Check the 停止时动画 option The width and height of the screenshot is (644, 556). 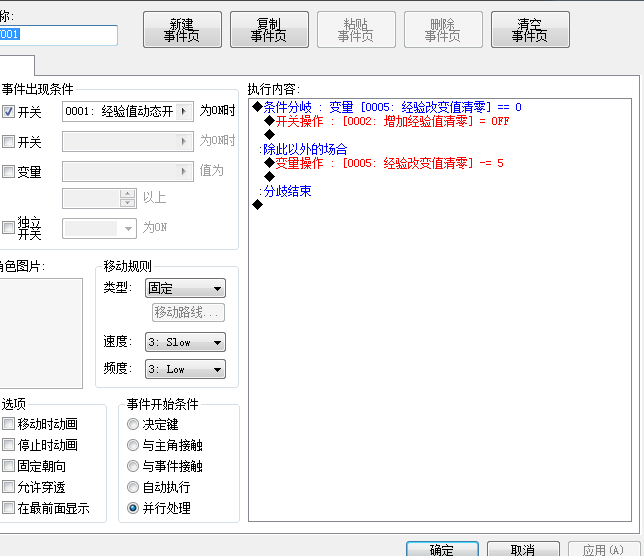8,444
